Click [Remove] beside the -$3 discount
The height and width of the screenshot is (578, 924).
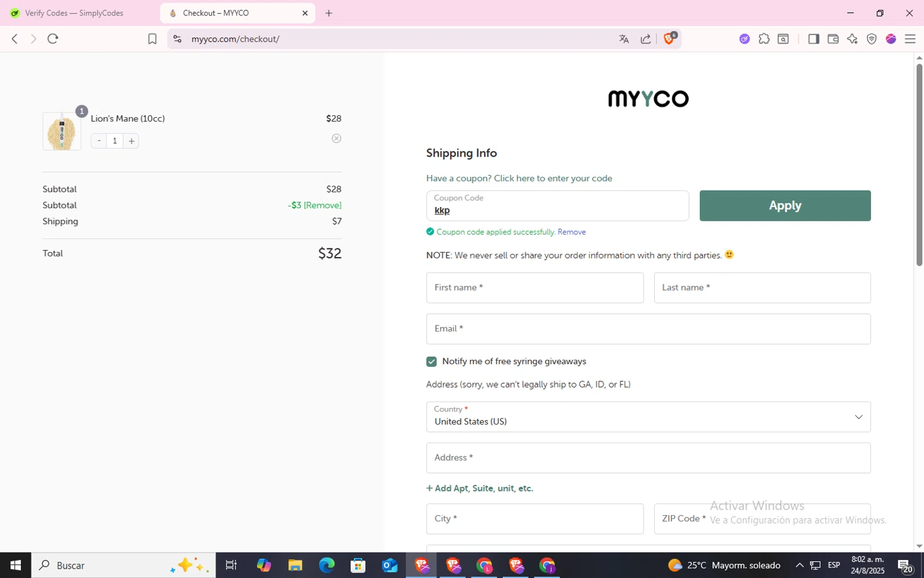(322, 205)
